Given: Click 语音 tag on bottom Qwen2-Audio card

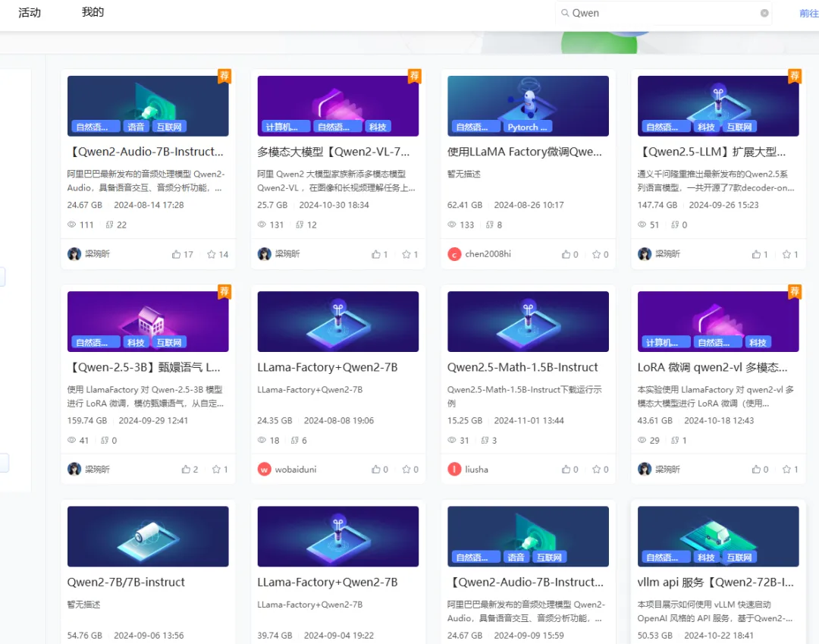Looking at the screenshot, I should 516,558.
